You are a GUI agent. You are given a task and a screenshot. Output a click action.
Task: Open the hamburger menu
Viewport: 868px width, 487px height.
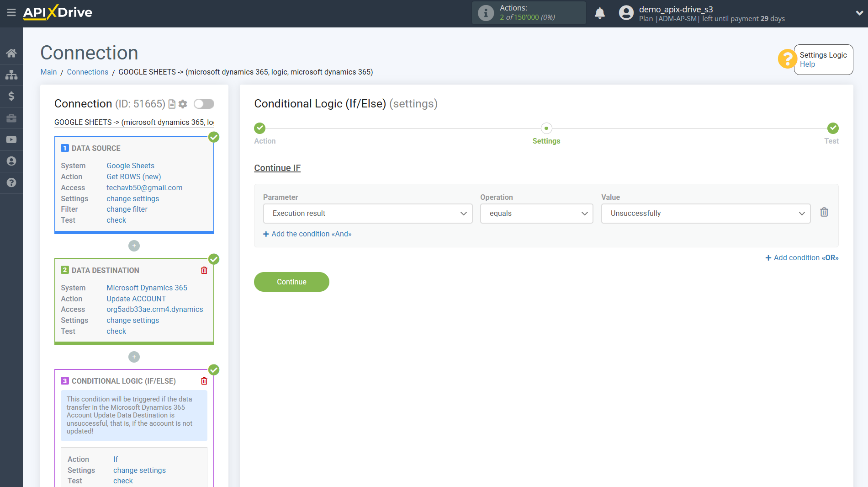point(11,12)
